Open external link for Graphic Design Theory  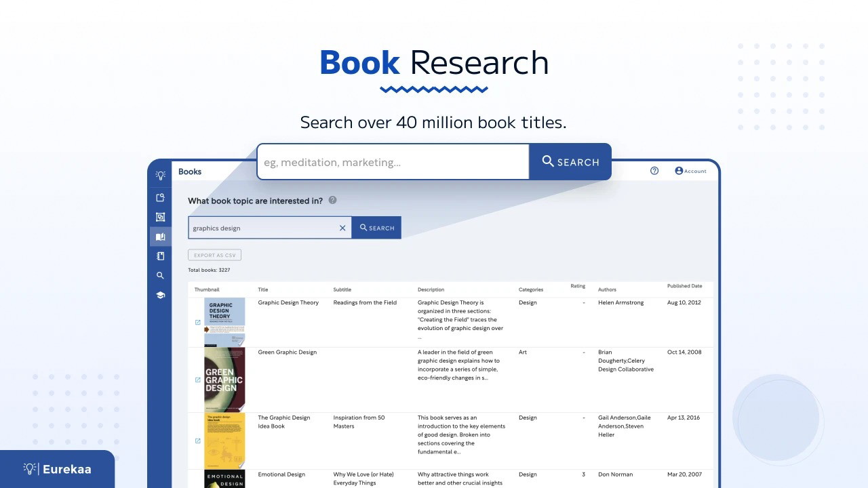click(198, 323)
